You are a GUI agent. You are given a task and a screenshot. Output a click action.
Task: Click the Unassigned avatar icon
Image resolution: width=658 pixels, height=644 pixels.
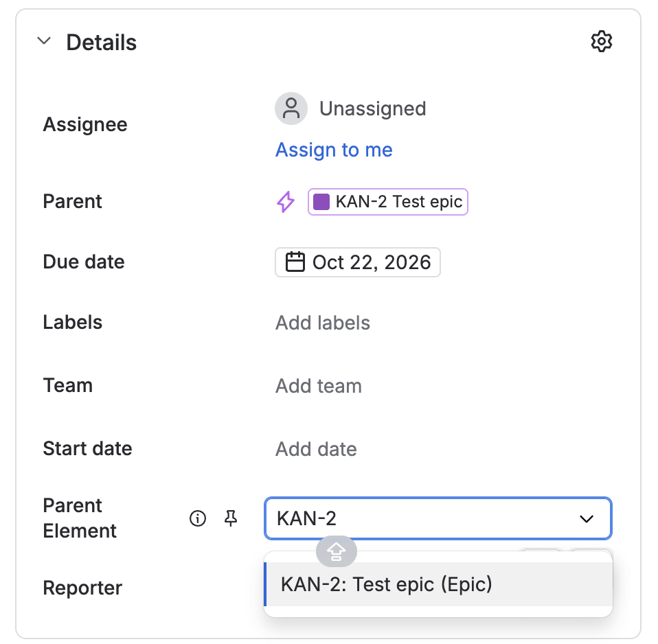291,108
